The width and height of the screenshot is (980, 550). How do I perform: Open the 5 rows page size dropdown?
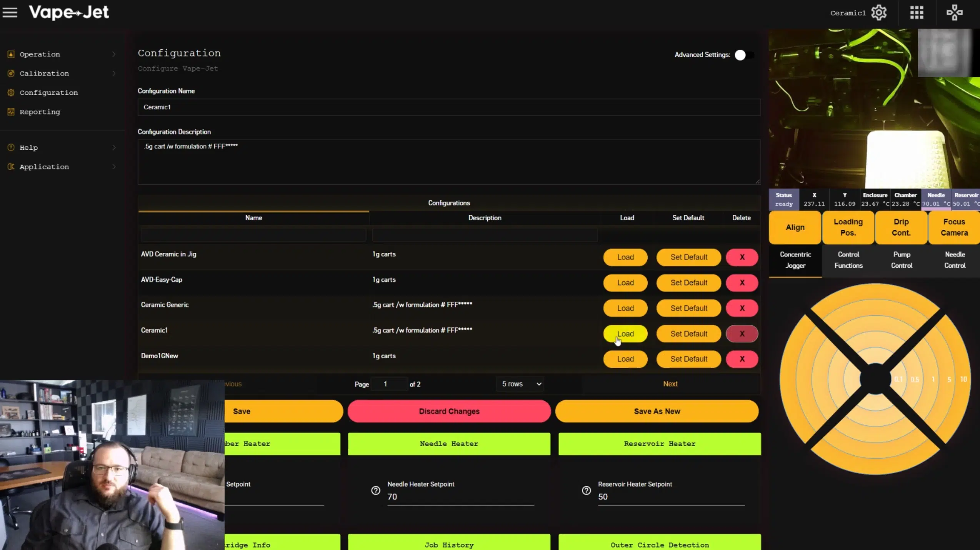click(520, 384)
